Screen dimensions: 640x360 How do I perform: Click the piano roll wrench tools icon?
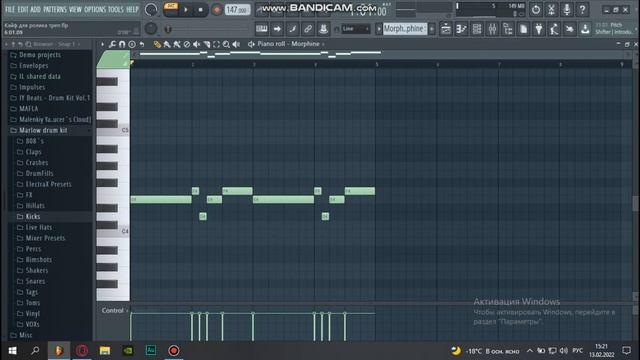coord(112,44)
